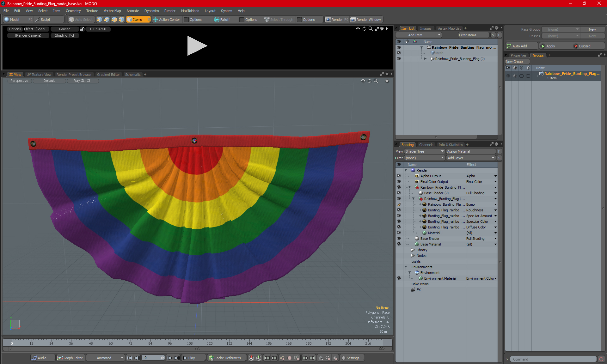
Task: Open the Vertex Map menu
Action: pyautogui.click(x=112, y=11)
